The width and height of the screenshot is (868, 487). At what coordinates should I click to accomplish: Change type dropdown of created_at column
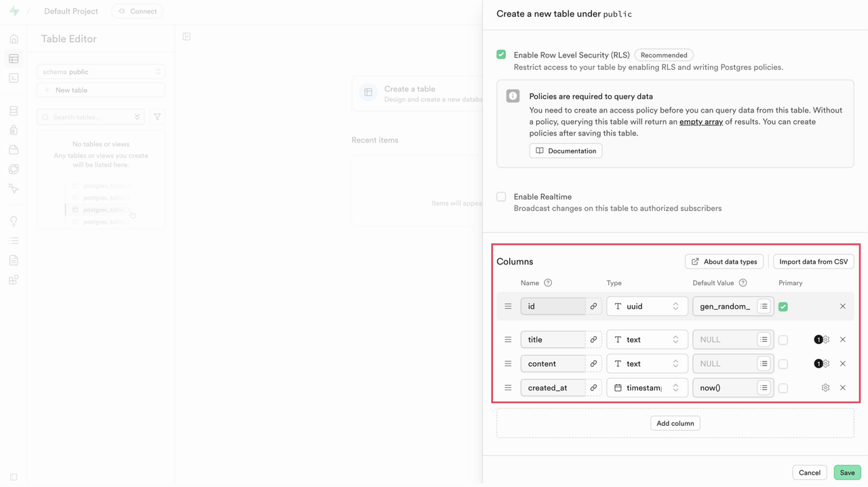point(647,388)
